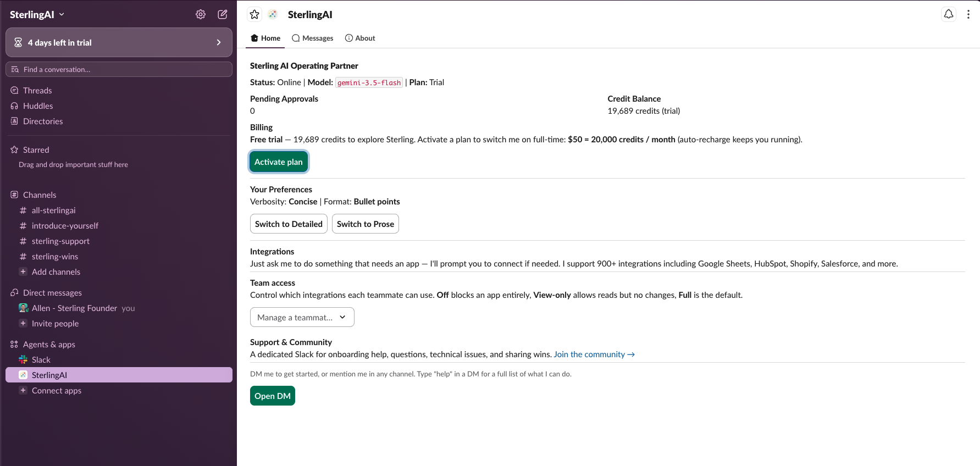Click the Starred section star icon

coord(14,149)
